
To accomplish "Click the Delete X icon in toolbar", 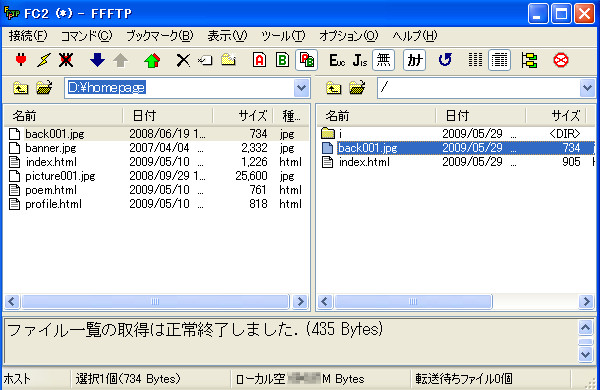I will (183, 60).
